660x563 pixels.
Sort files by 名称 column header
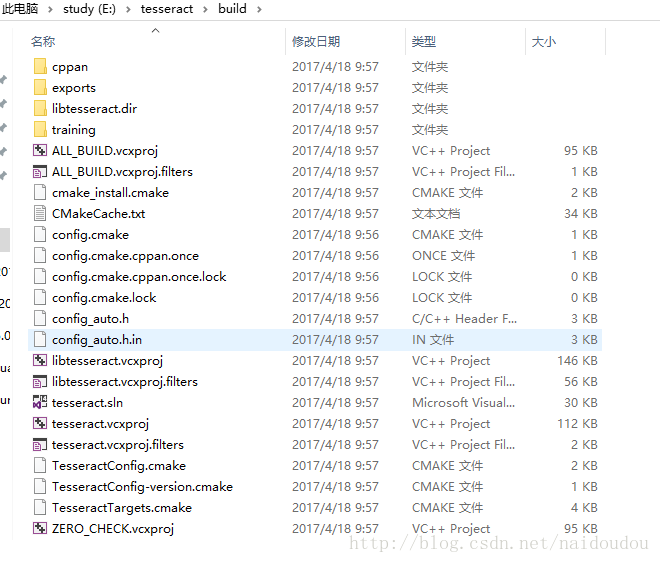(x=43, y=42)
